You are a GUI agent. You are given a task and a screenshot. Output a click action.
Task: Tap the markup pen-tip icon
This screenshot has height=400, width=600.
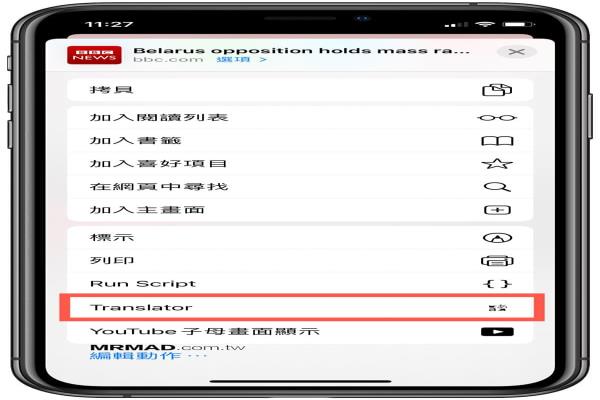pyautogui.click(x=497, y=238)
